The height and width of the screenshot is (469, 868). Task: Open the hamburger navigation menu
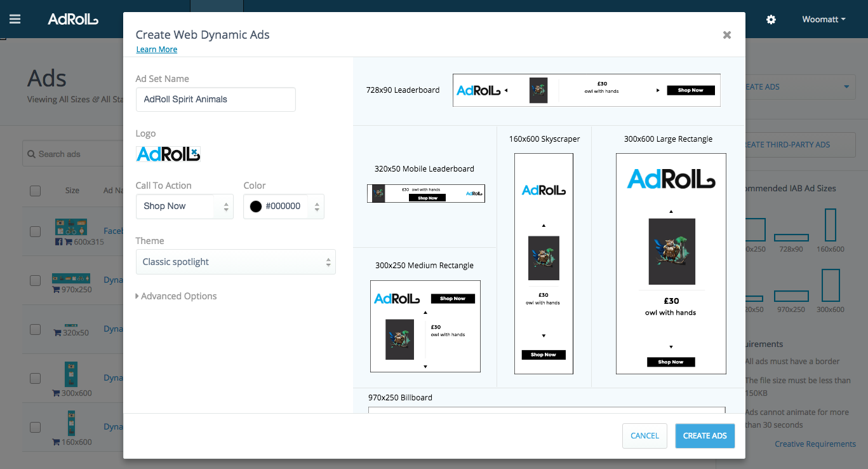pyautogui.click(x=15, y=19)
